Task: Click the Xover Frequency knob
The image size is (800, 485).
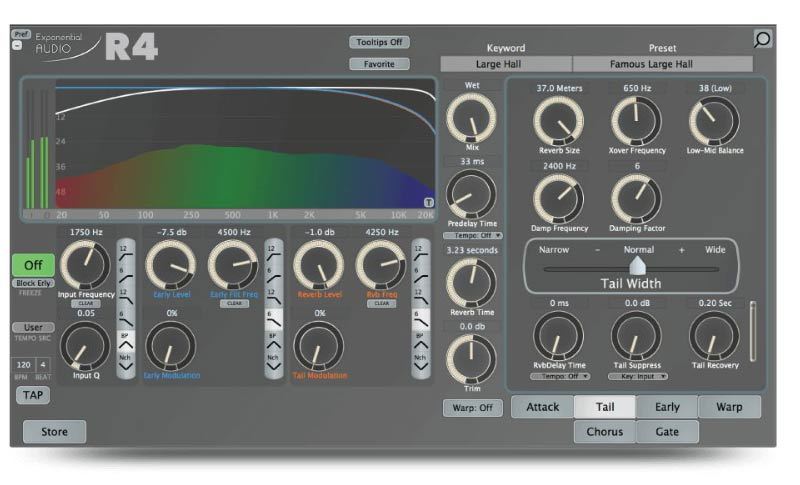Action: pyautogui.click(x=636, y=121)
